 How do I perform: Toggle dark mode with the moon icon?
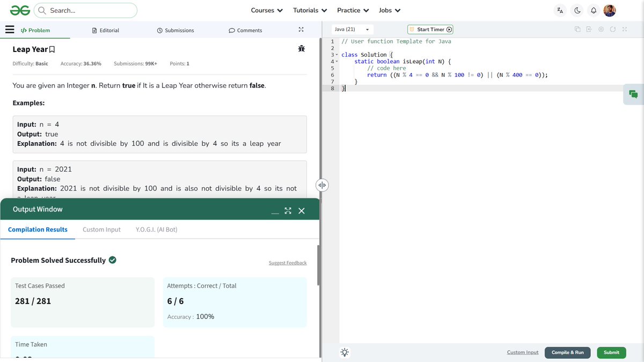(577, 10)
